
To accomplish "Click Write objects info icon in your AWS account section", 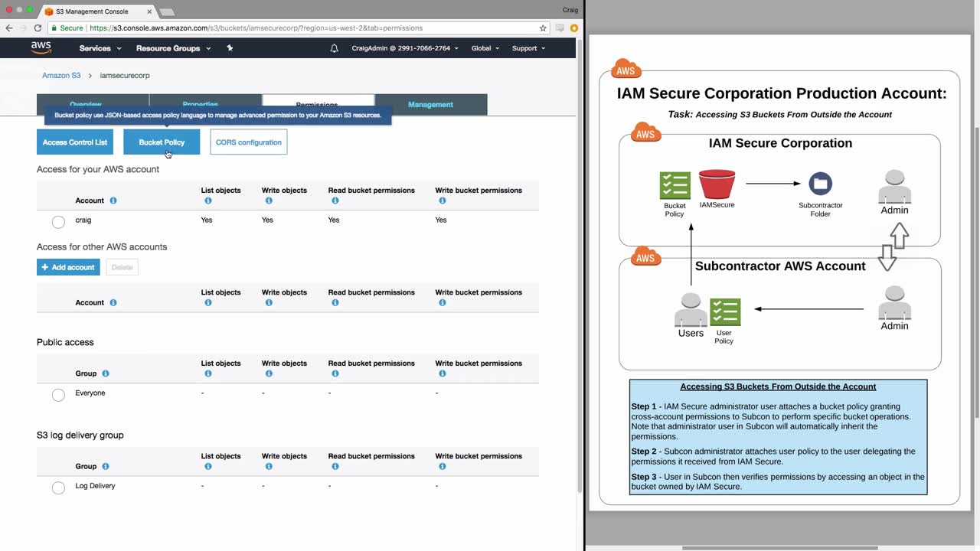I will 269,201.
